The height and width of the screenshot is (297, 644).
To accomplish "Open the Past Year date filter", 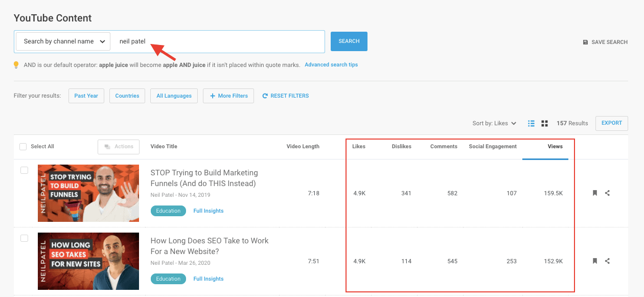I will point(86,96).
